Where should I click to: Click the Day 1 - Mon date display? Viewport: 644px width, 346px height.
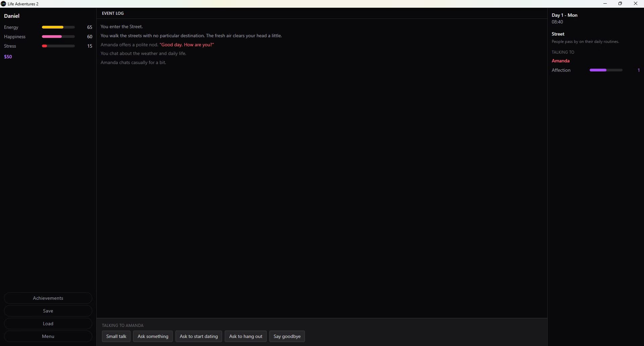[x=565, y=15]
